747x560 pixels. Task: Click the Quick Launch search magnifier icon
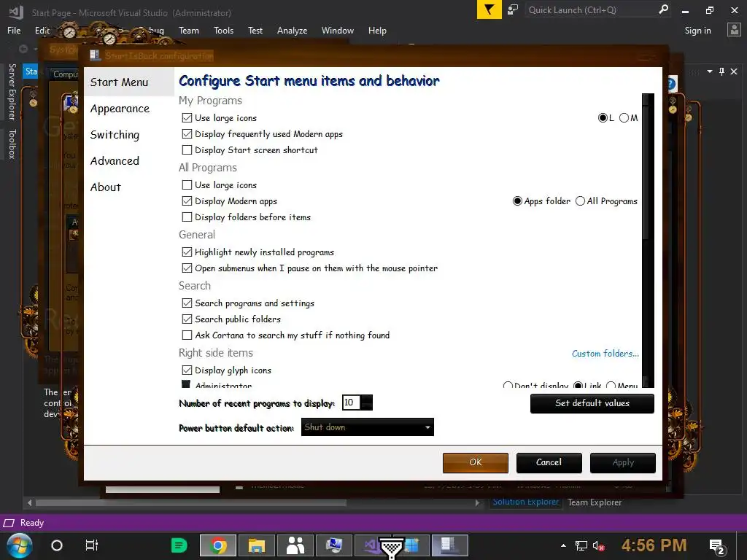pyautogui.click(x=662, y=9)
